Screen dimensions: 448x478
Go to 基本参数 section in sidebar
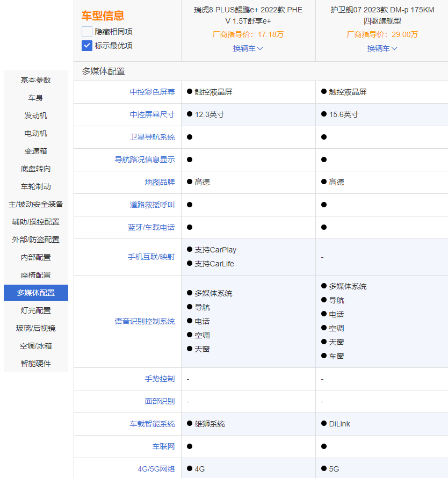click(36, 80)
